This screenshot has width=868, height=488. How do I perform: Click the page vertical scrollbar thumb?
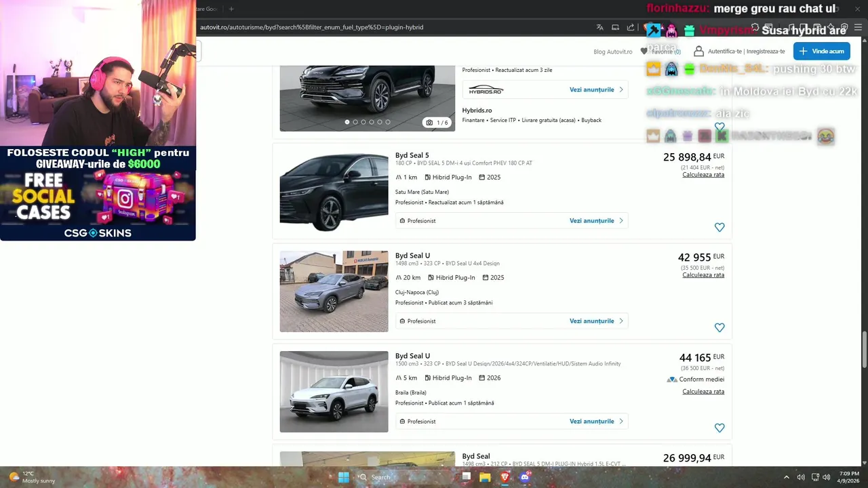864,350
